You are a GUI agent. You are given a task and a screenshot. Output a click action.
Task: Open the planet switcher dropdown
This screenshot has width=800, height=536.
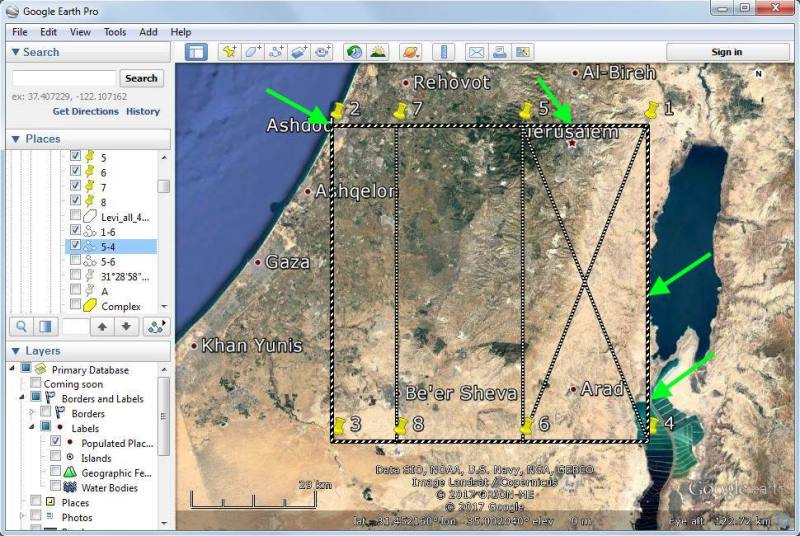coord(410,52)
